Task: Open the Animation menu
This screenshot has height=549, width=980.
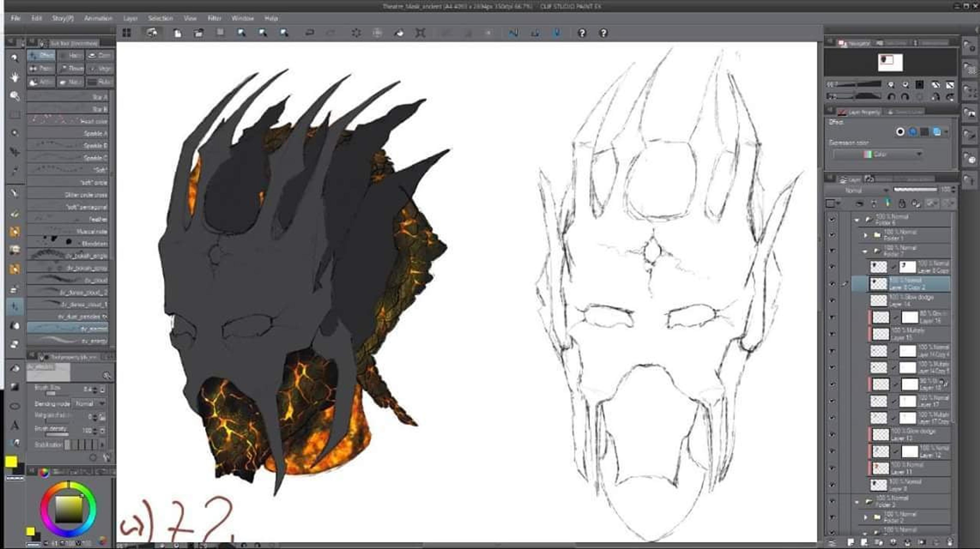Action: 98,18
